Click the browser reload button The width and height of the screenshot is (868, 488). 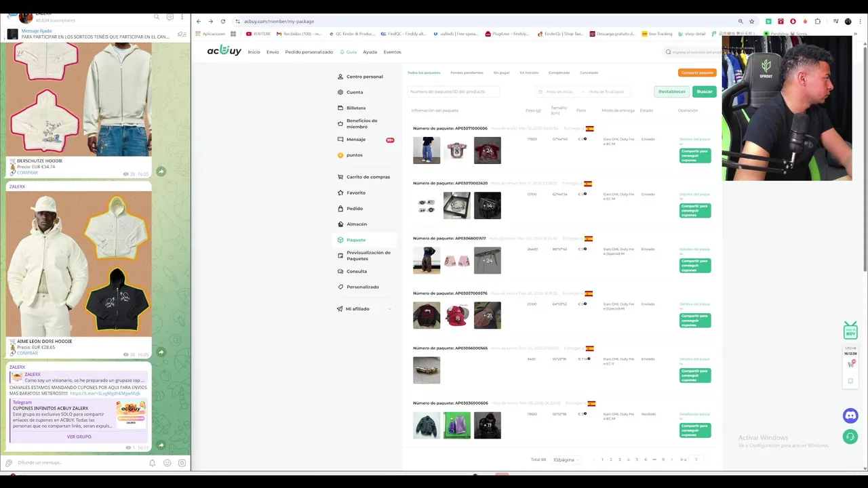[223, 21]
